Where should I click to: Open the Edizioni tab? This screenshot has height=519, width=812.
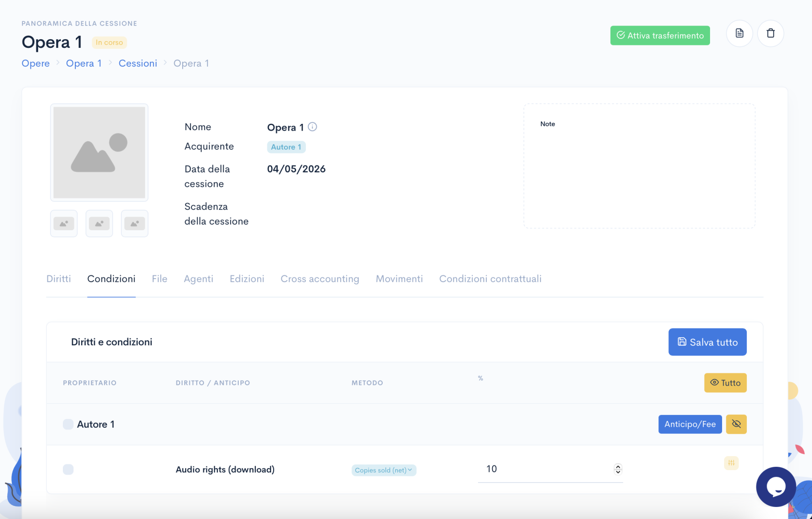point(247,279)
